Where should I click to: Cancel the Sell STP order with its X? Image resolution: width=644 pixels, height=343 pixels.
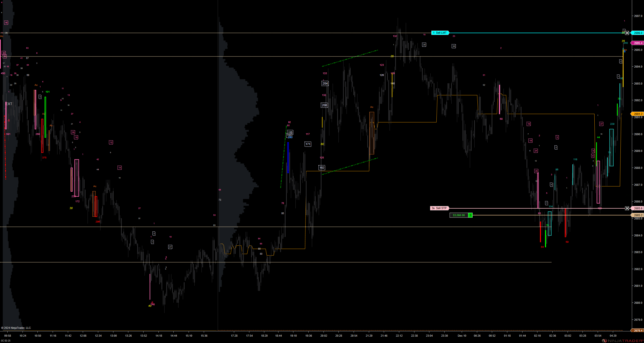tap(627, 208)
